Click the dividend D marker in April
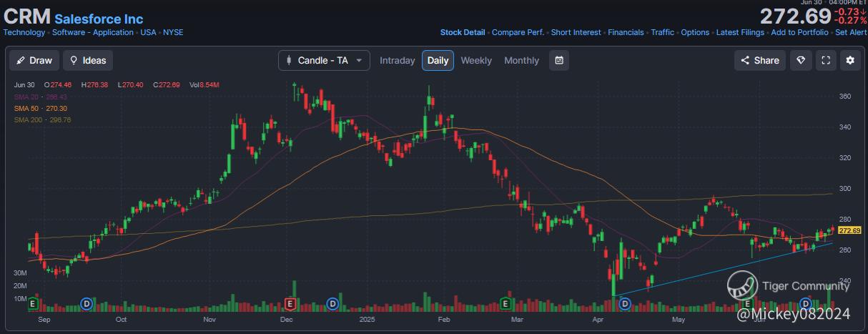Screen dimensions: 868x334 (624, 304)
